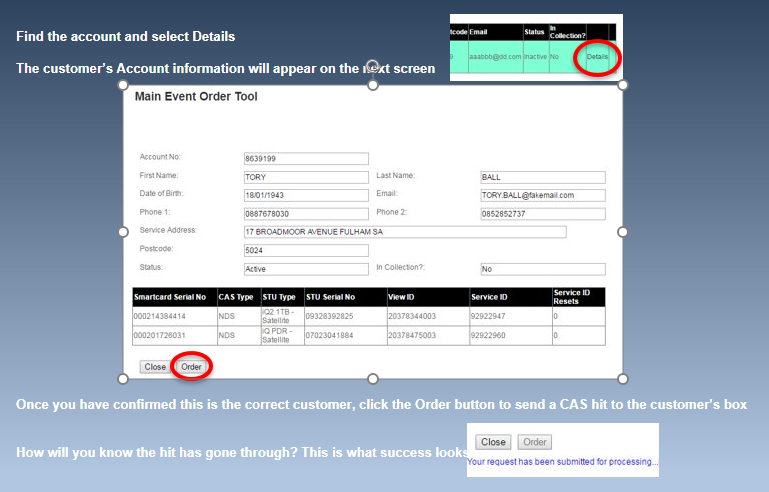This screenshot has height=492, width=769.
Task: Click the bottom-middle resize handle of selected image
Action: 373,379
